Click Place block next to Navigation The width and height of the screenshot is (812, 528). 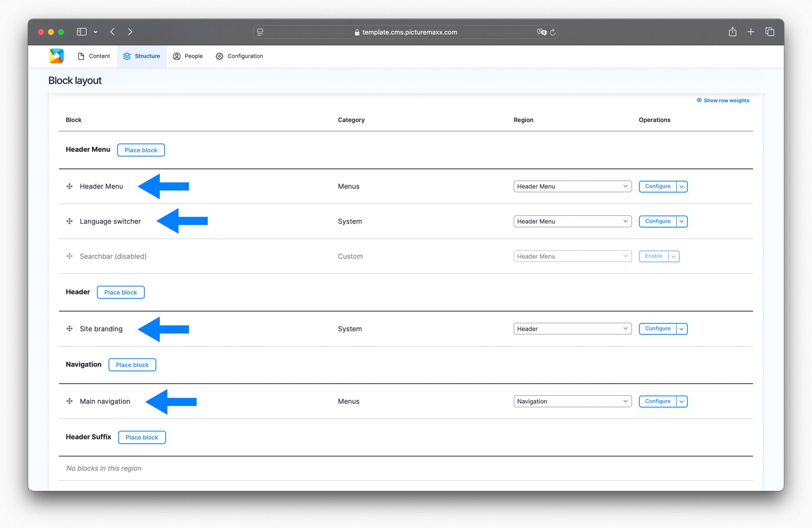[132, 364]
